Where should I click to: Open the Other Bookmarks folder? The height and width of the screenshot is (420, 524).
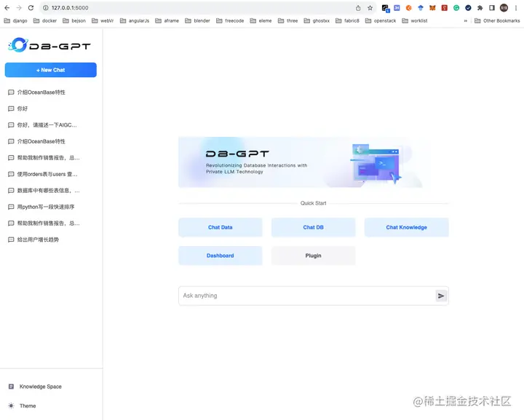[497, 20]
